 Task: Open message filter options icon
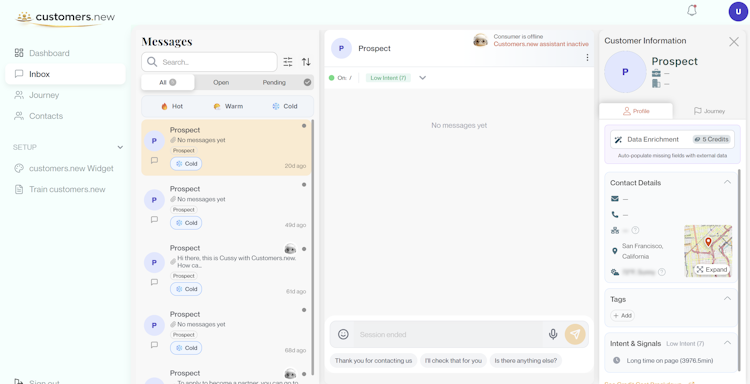coord(288,62)
